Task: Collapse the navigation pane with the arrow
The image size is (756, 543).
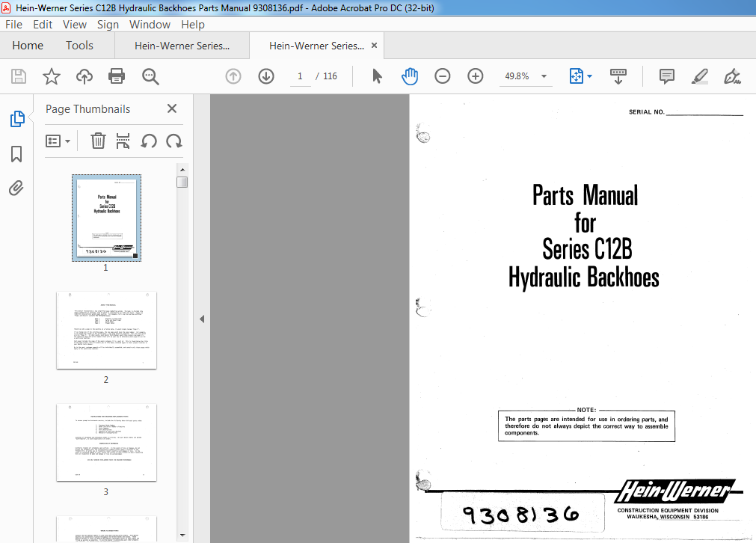Action: [202, 319]
